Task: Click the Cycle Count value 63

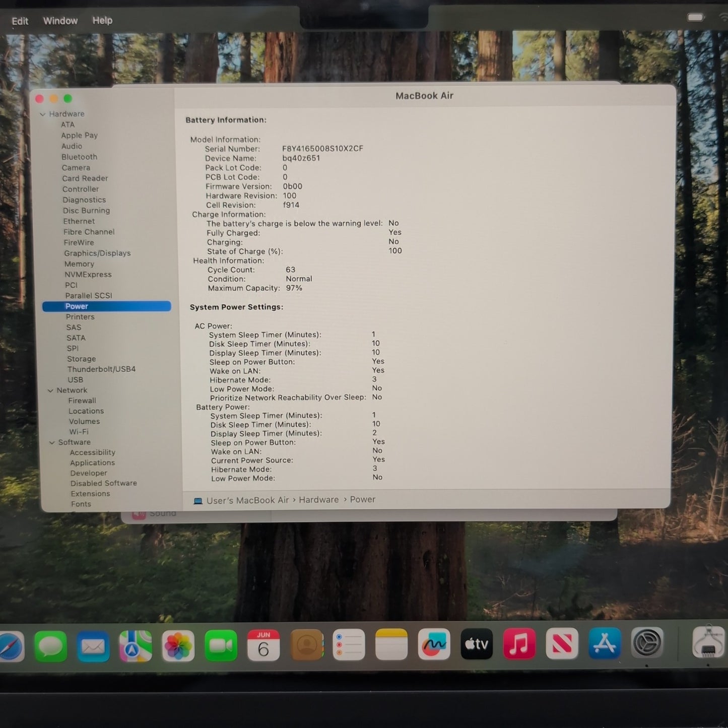Action: (291, 270)
